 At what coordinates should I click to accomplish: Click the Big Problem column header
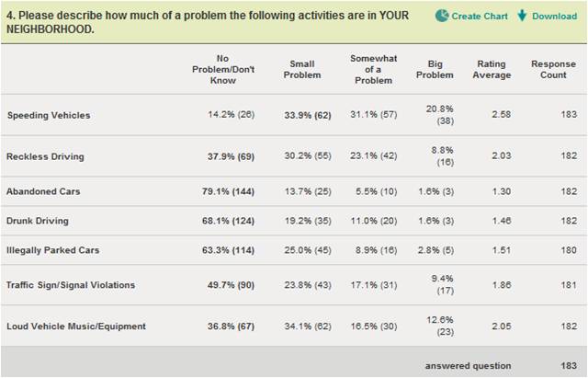click(435, 70)
